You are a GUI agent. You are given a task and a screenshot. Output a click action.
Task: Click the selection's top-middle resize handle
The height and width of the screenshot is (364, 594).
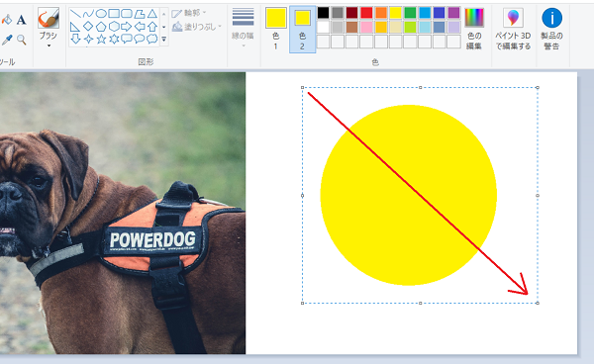point(420,87)
